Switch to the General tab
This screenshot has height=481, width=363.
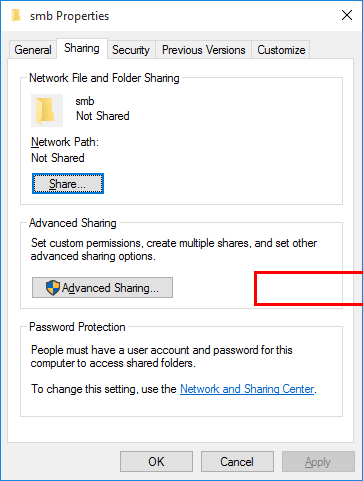click(x=33, y=50)
